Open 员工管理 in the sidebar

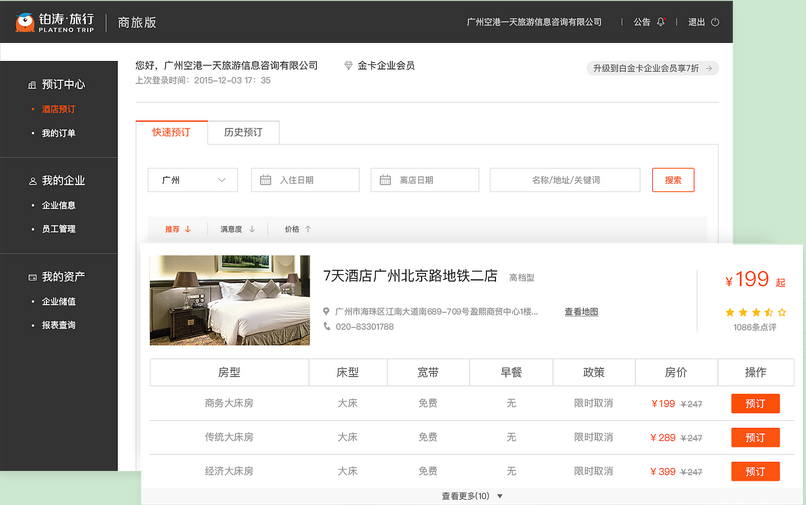(x=59, y=229)
